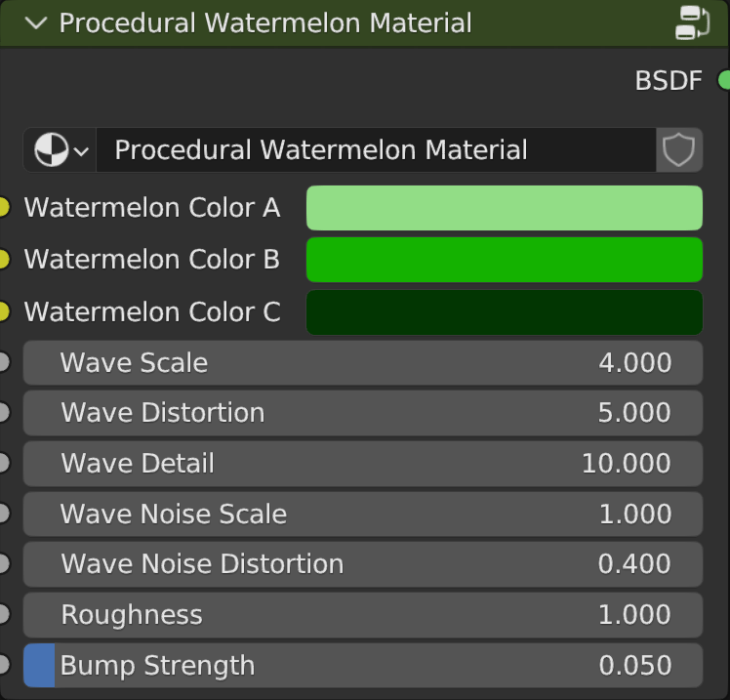Image resolution: width=730 pixels, height=700 pixels.
Task: Open the Watermelon Color B swatch
Action: pos(504,260)
